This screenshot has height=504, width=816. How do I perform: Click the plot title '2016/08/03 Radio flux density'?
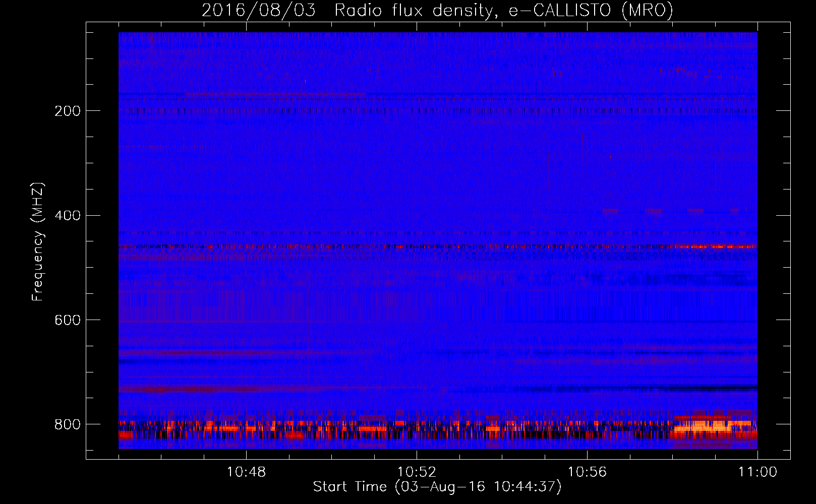click(437, 10)
